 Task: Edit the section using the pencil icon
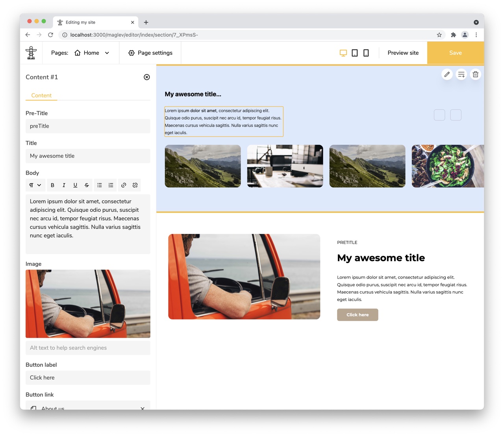(x=447, y=74)
